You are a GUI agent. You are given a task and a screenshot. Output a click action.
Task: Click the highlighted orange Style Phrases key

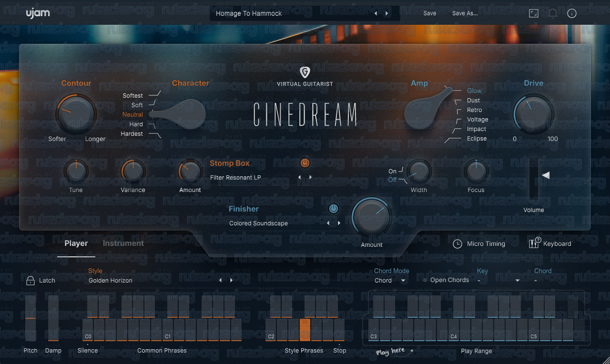pyautogui.click(x=305, y=330)
